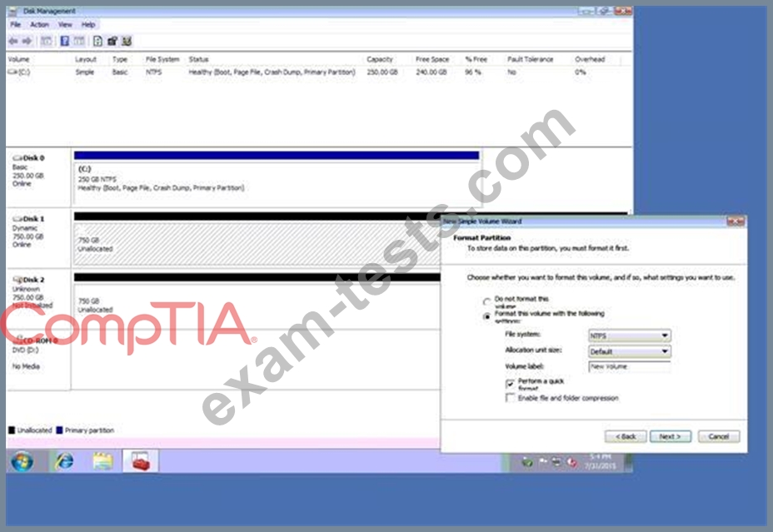Click the Disk 1 disk icon
This screenshot has width=773, height=532.
(17, 219)
